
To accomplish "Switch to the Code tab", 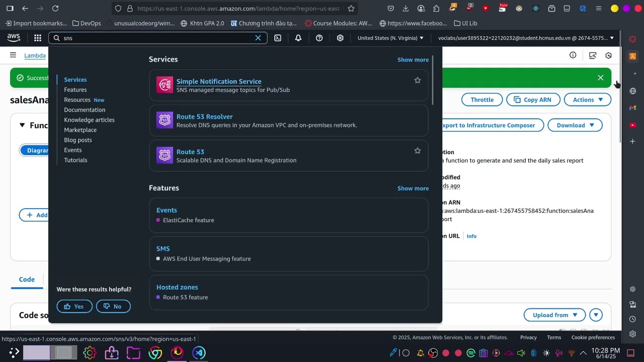I will [27, 280].
